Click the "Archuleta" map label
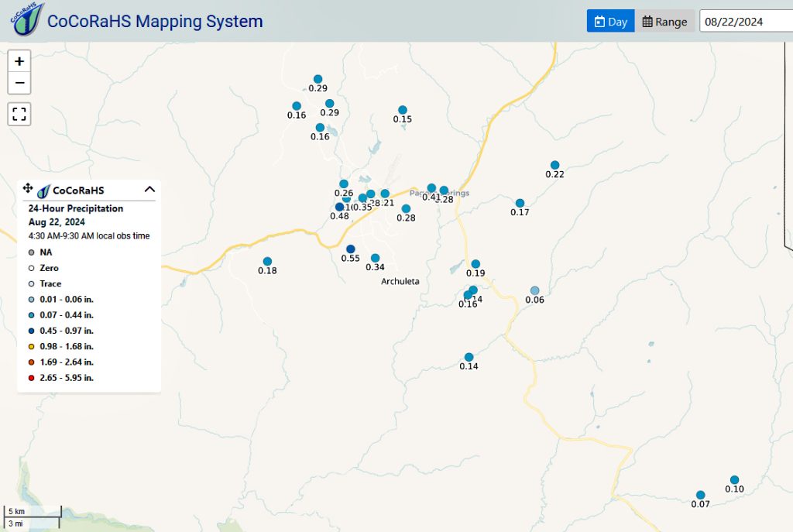Viewport: 793px width, 532px height. [x=400, y=281]
